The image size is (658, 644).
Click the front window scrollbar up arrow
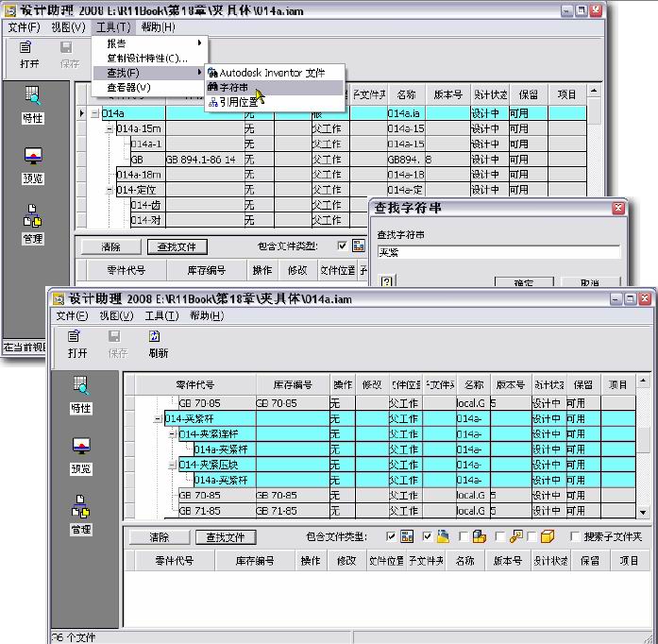(x=643, y=381)
